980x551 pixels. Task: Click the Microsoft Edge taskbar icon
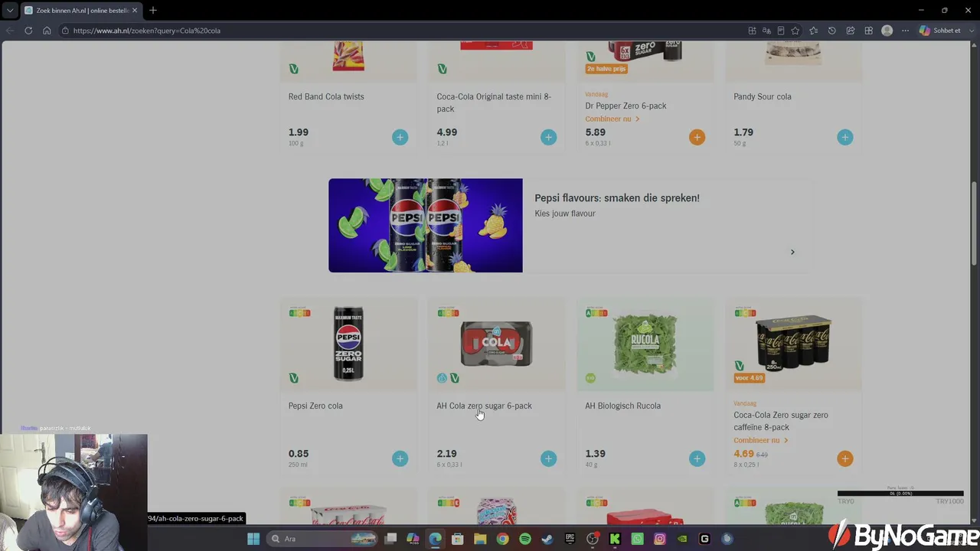pyautogui.click(x=435, y=539)
